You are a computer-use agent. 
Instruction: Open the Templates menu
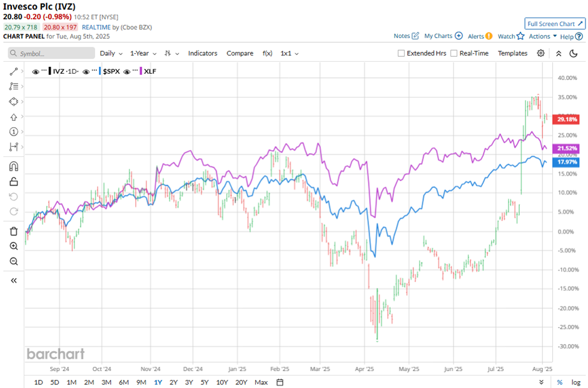[512, 53]
